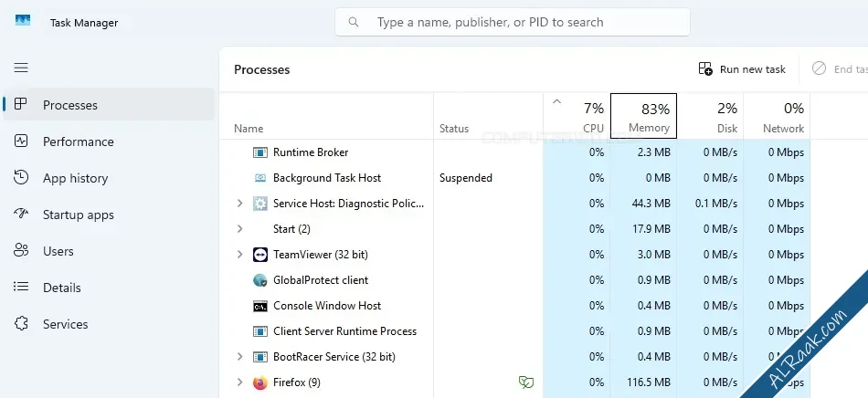The image size is (868, 398).
Task: Click the Users people icon
Action: point(21,250)
